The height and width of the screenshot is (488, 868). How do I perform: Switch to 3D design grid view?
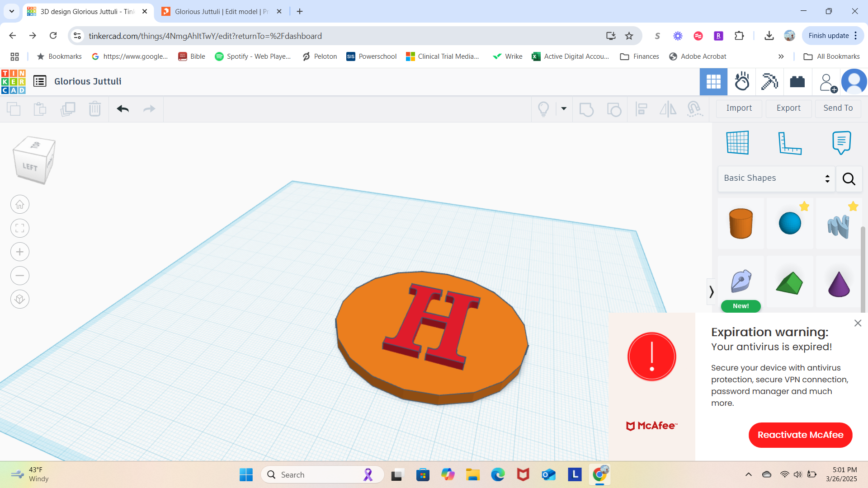click(713, 82)
